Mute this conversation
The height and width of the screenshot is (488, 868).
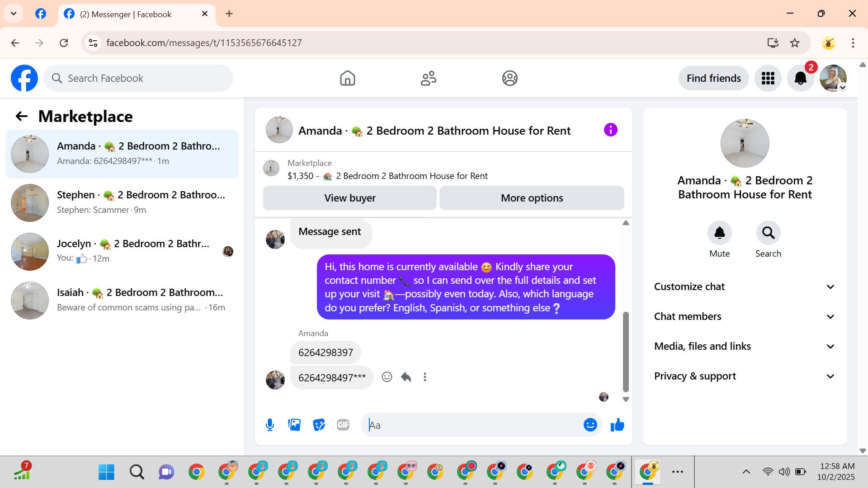pos(719,233)
